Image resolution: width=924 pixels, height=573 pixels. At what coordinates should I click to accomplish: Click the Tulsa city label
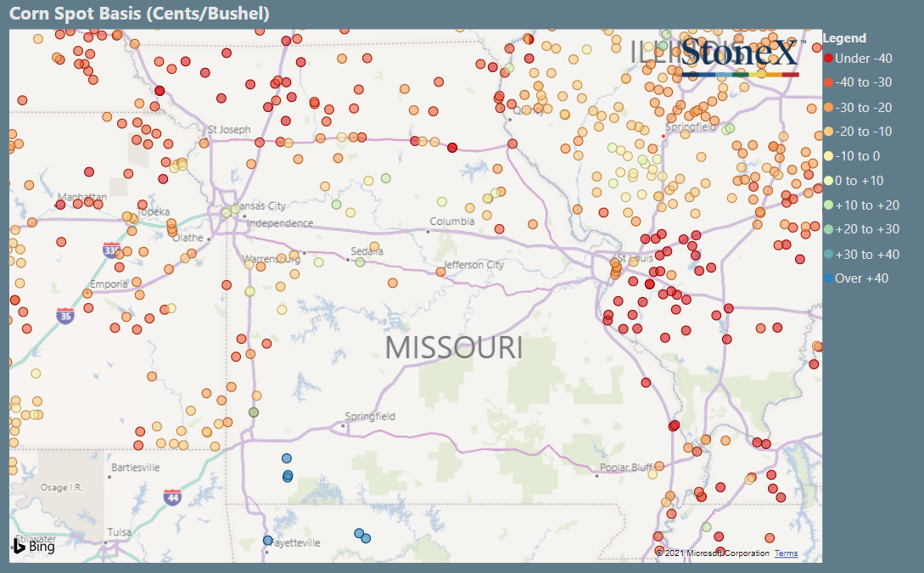pyautogui.click(x=119, y=532)
